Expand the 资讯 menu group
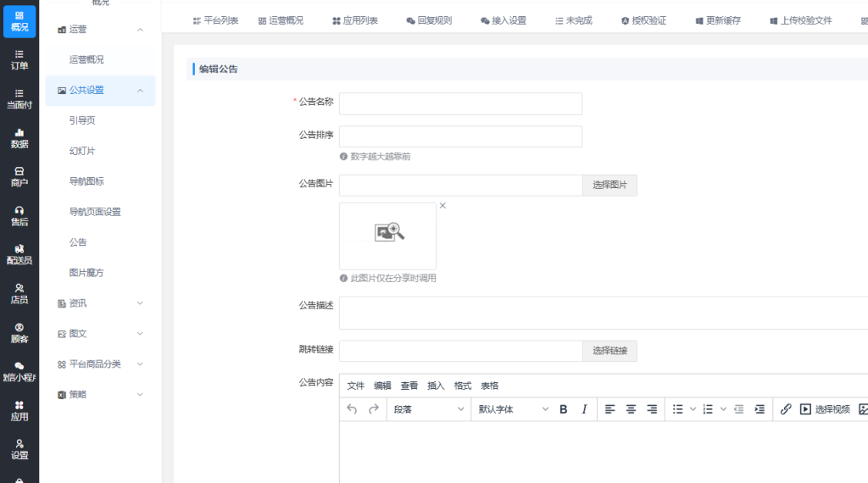This screenshot has width=868, height=483. 100,303
